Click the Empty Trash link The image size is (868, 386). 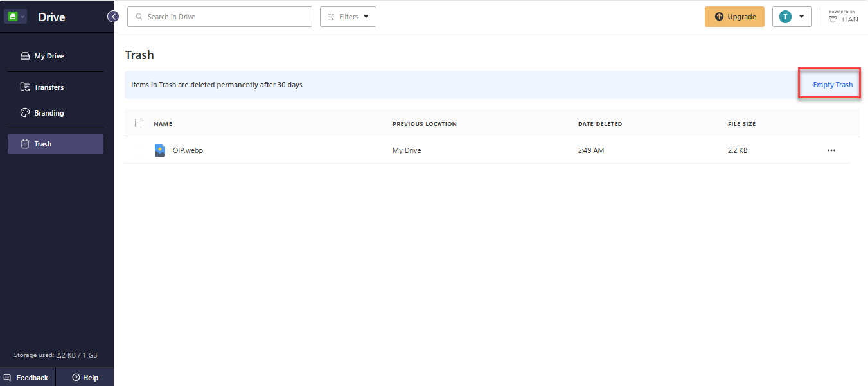[x=833, y=85]
